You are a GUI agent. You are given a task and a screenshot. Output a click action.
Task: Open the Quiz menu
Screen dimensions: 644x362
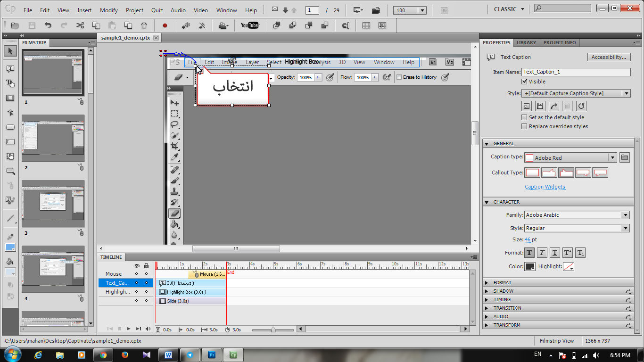(157, 10)
